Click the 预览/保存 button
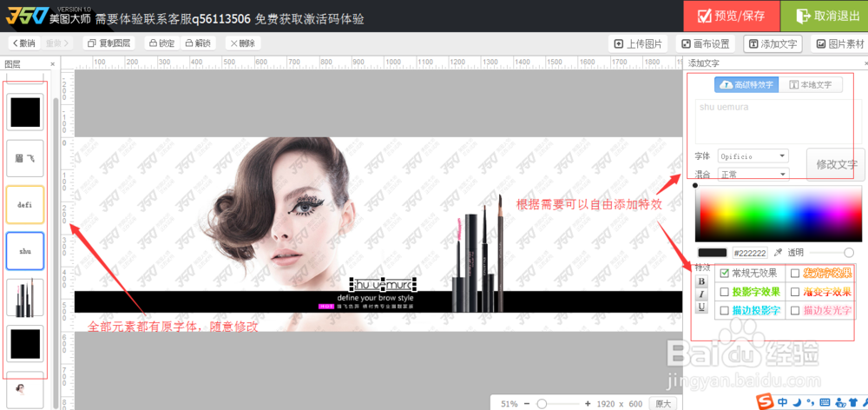Viewport: 868px width, 410px height. tap(731, 16)
